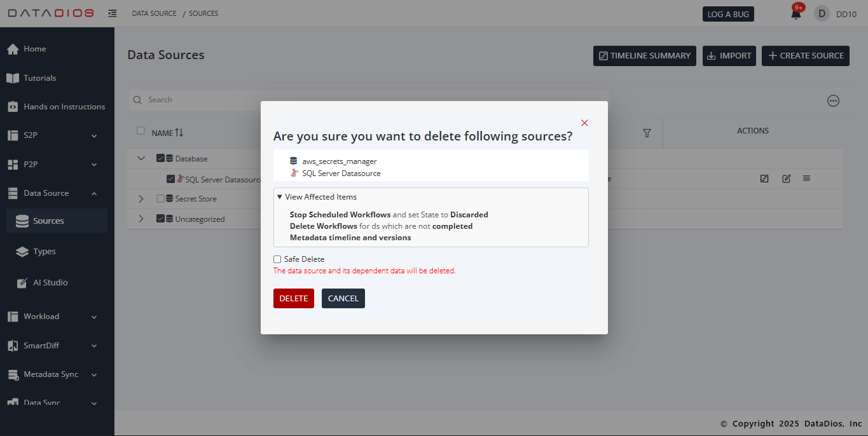Expand the Secret Store group row
The width and height of the screenshot is (868, 436).
141,199
